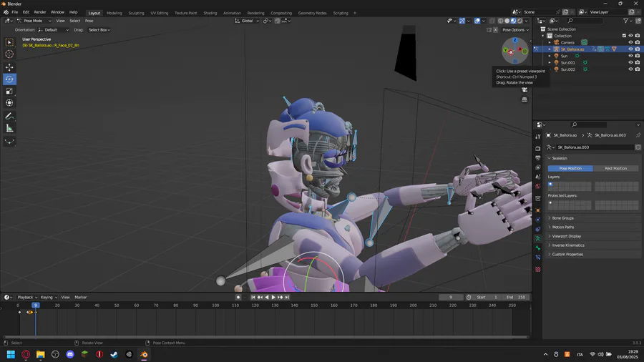Open the Pose menu in viewport header
The image size is (644, 362).
89,21
